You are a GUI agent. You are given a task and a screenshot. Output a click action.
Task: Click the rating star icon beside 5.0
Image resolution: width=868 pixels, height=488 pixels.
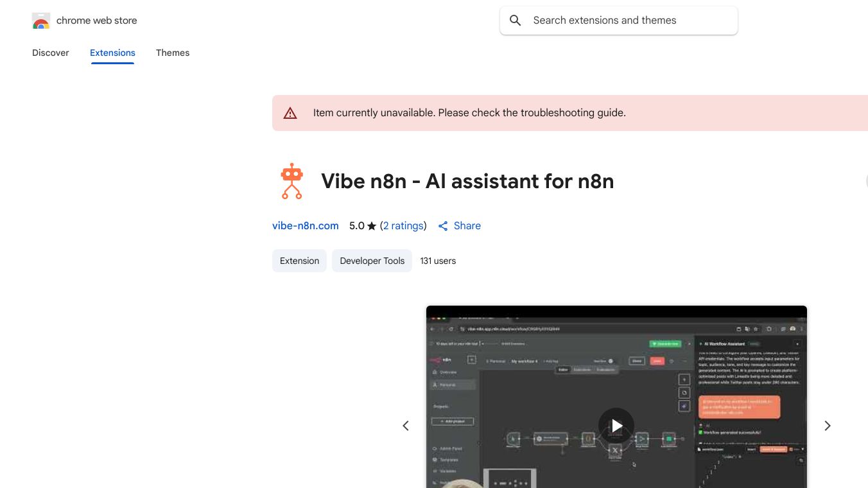tap(372, 226)
